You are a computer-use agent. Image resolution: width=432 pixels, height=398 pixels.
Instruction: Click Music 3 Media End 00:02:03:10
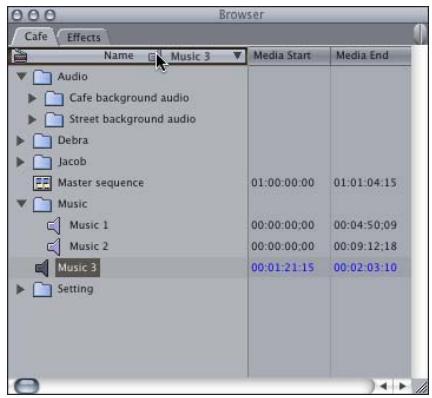[x=365, y=268]
